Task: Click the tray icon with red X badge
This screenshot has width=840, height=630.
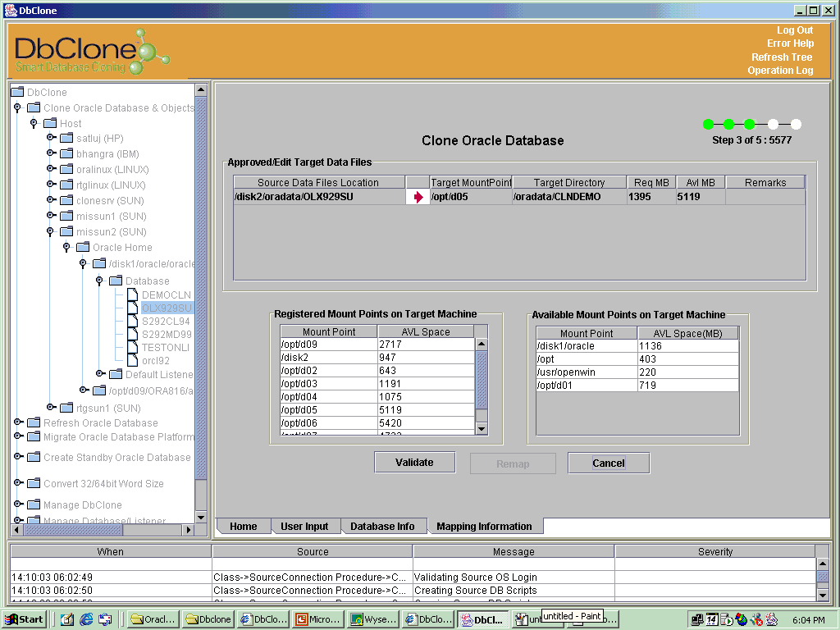Action: click(756, 620)
